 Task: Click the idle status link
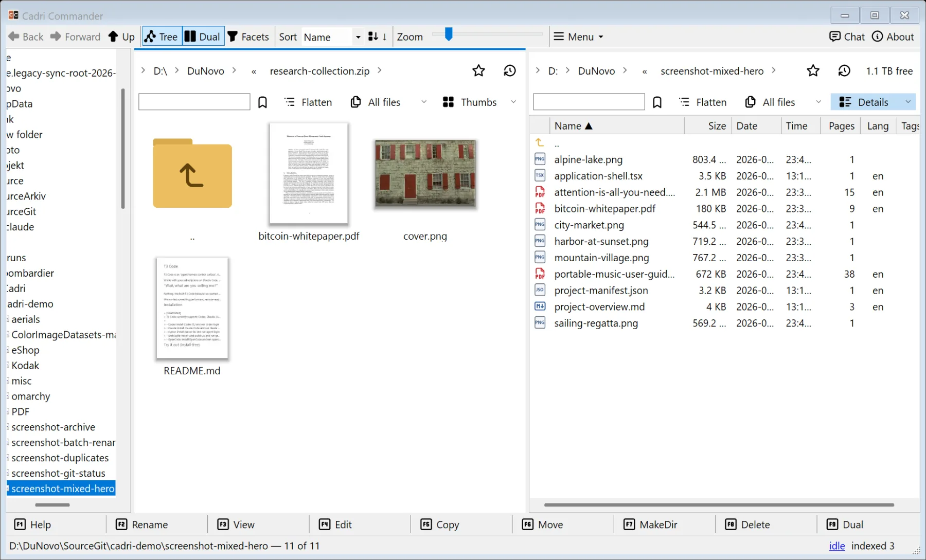pos(837,546)
